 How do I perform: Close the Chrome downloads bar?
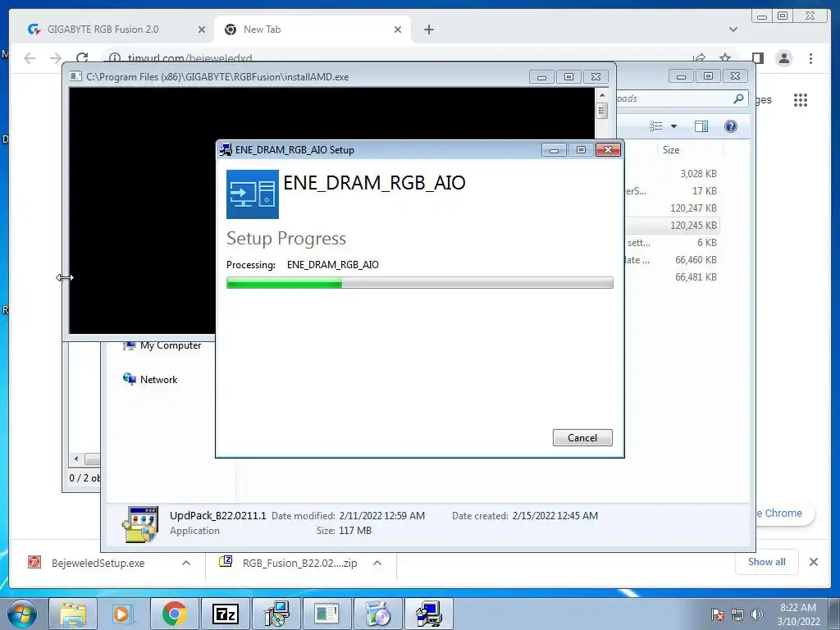pyautogui.click(x=814, y=562)
